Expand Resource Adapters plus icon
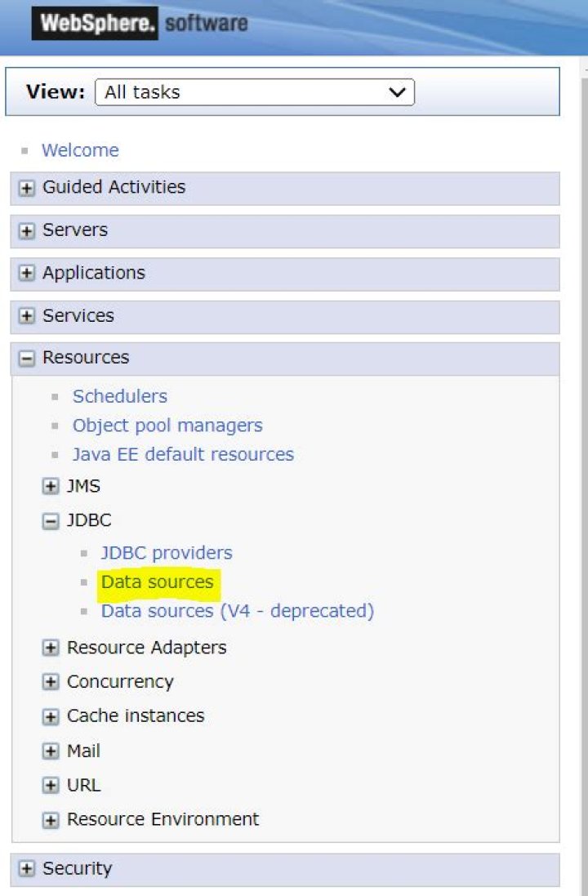The height and width of the screenshot is (896, 588). point(51,648)
